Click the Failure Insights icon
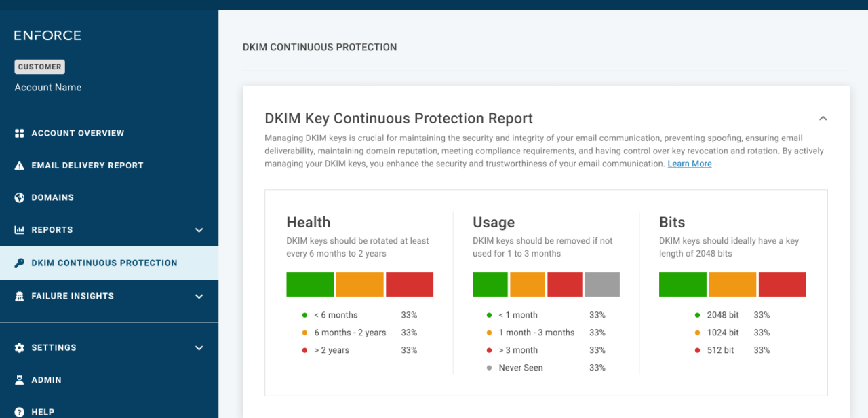The height and width of the screenshot is (418, 868). tap(20, 296)
